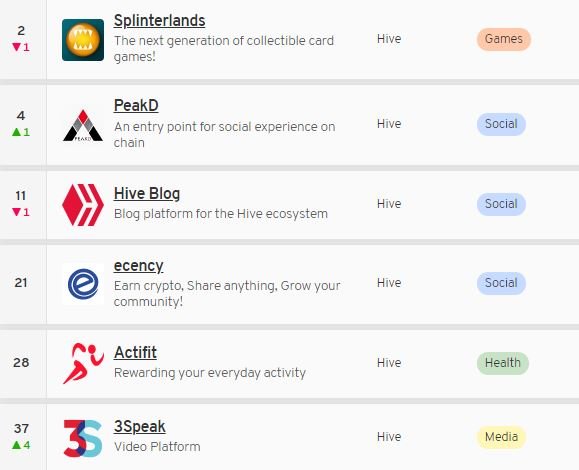
Task: Open the ecency title link
Action: (x=138, y=265)
